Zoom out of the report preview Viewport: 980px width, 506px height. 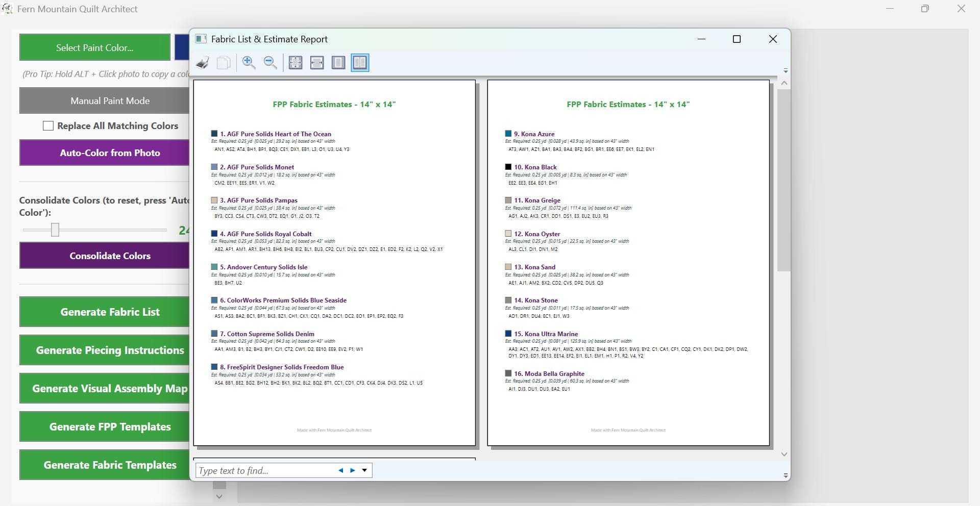click(x=271, y=63)
